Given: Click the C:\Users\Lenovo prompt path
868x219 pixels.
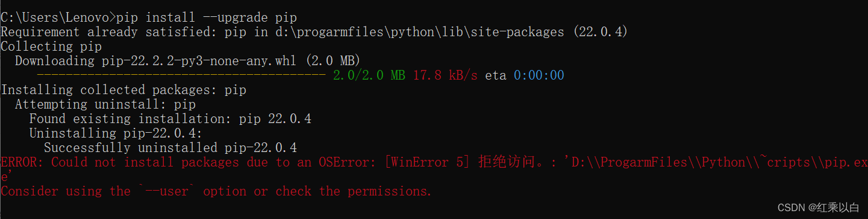Looking at the screenshot, I should pos(55,17).
